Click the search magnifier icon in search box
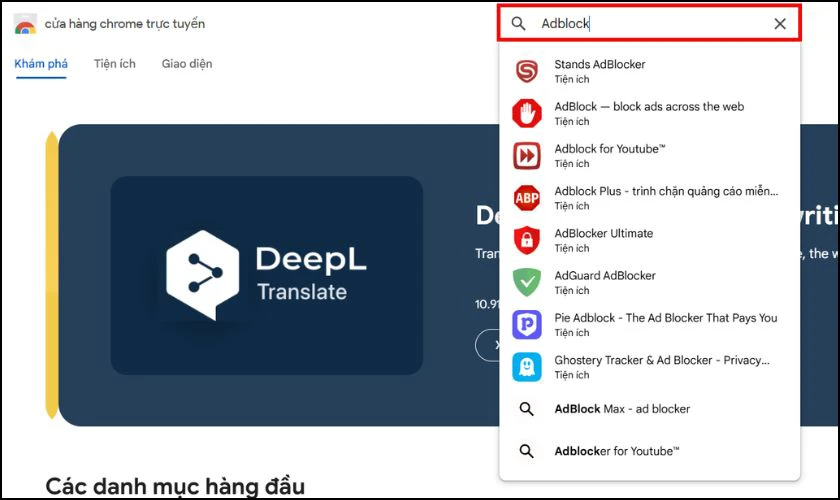 coord(518,24)
